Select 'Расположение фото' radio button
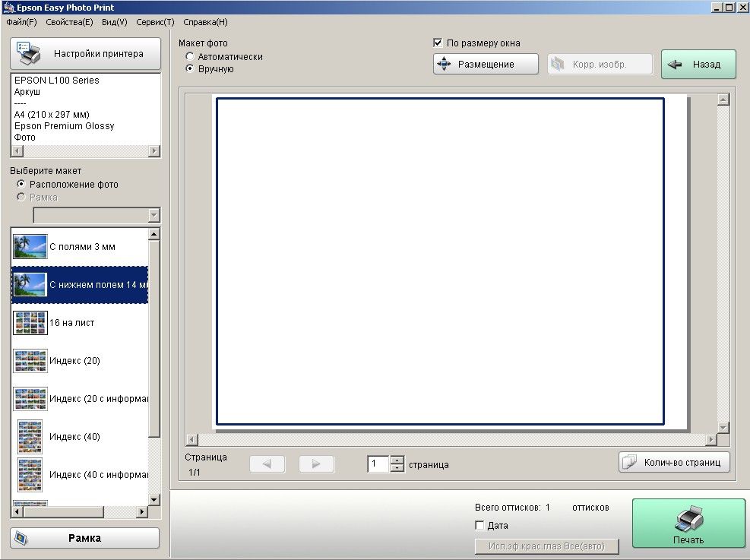Viewport: 750px width, 560px height. pos(21,184)
